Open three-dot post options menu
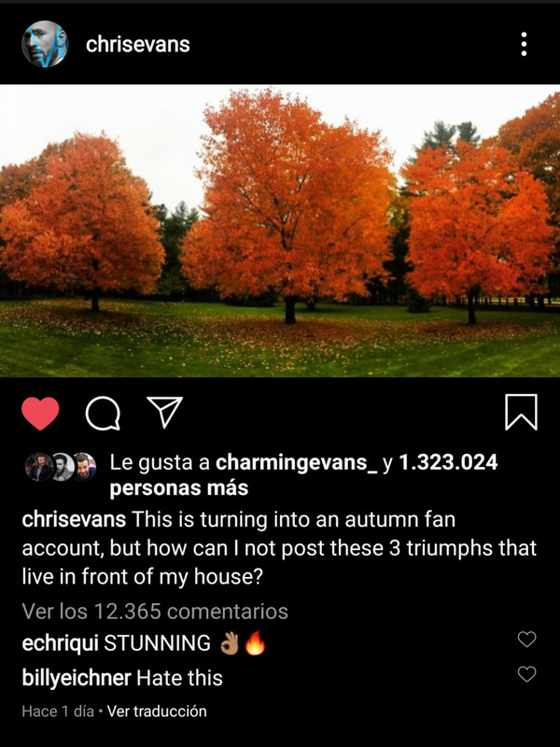 click(524, 44)
